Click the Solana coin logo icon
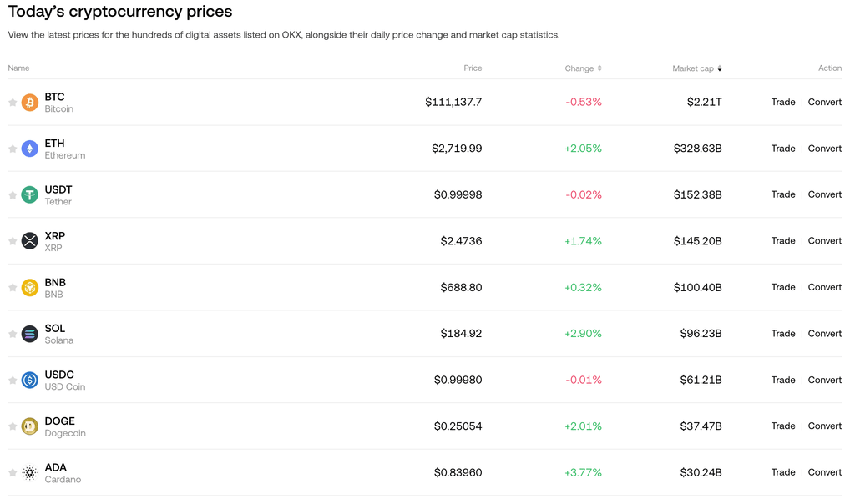 (x=30, y=334)
